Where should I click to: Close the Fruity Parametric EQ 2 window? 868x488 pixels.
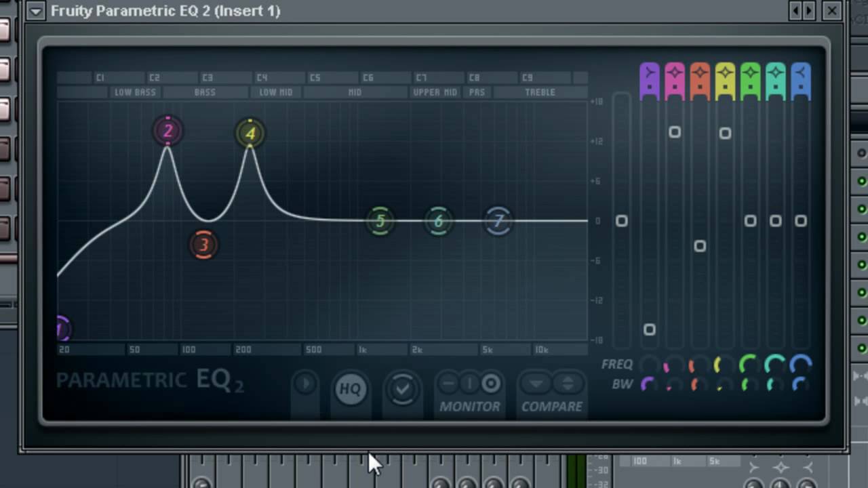click(x=832, y=10)
